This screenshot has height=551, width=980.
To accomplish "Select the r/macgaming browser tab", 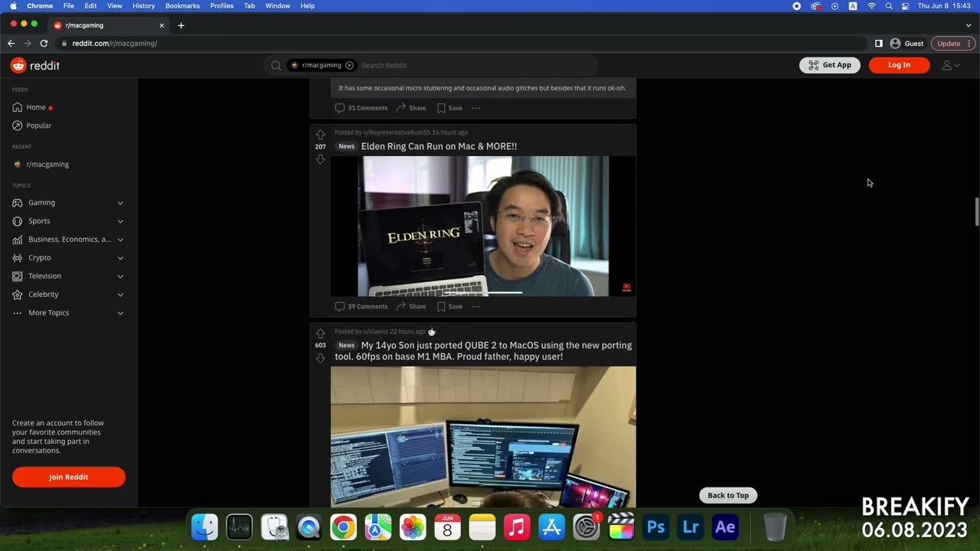I will tap(109, 25).
